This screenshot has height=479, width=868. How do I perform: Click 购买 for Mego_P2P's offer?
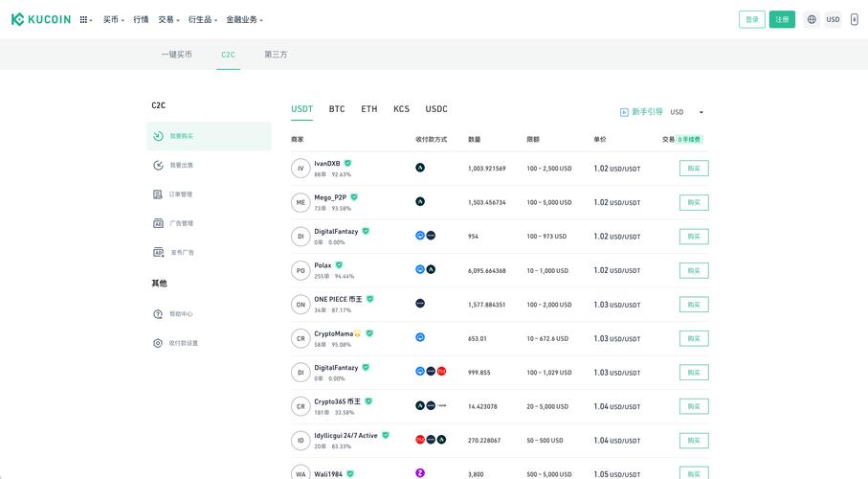(x=694, y=202)
